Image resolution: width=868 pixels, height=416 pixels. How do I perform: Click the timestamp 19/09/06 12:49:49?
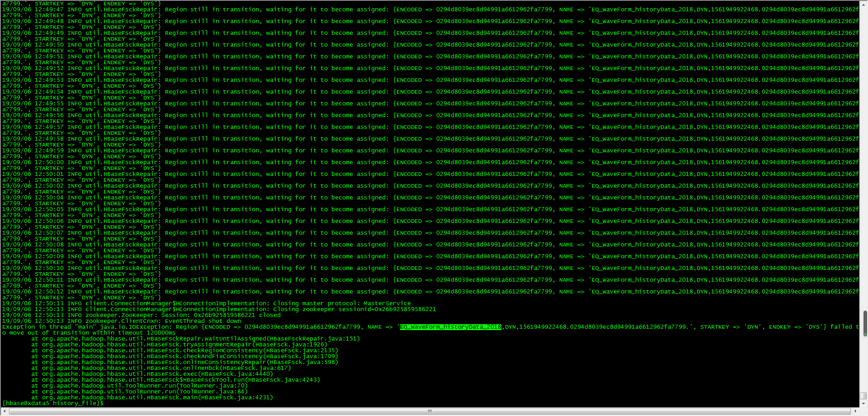(x=33, y=33)
